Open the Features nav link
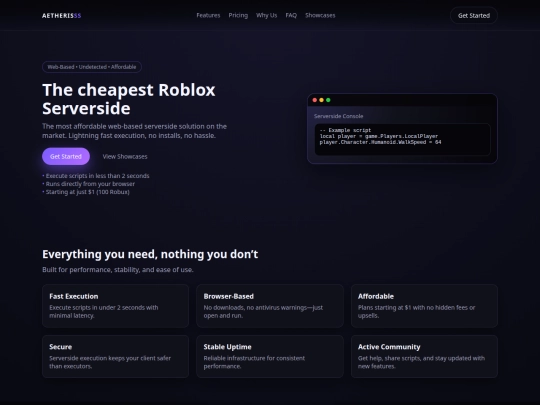Image resolution: width=540 pixels, height=405 pixels. [x=208, y=15]
